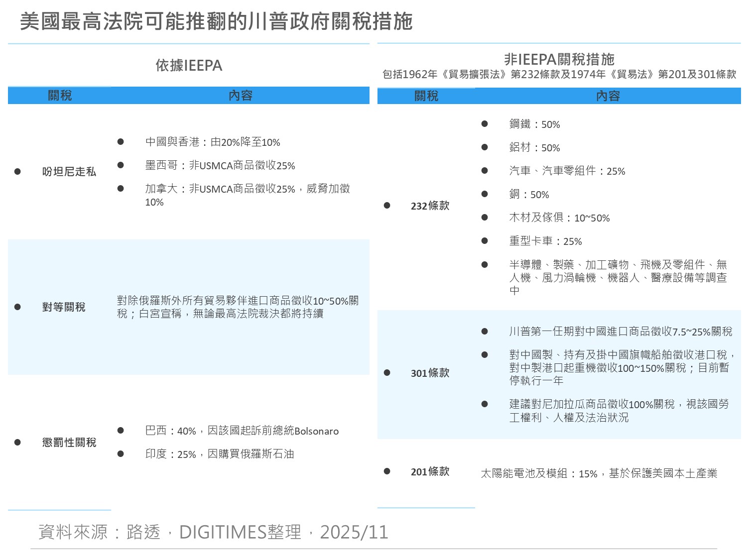Click the bullet for 鋼鐵：50%
This screenshot has width=747, height=560.
pyautogui.click(x=485, y=124)
